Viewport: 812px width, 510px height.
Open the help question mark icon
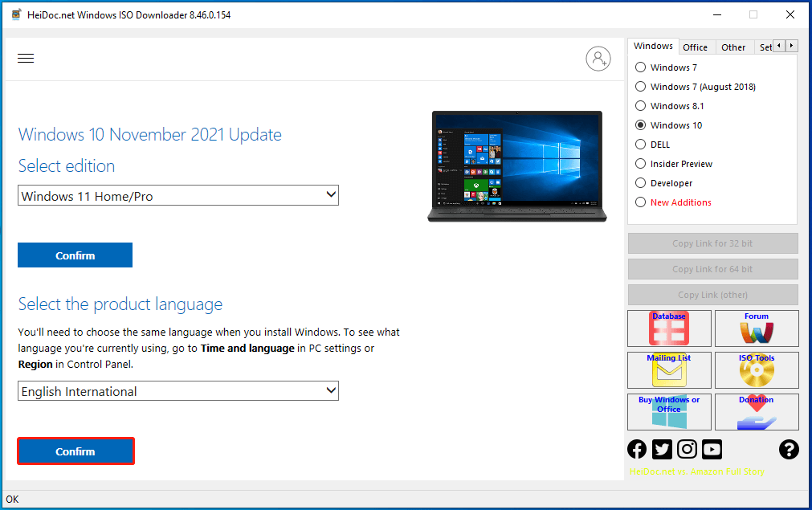pos(789,449)
